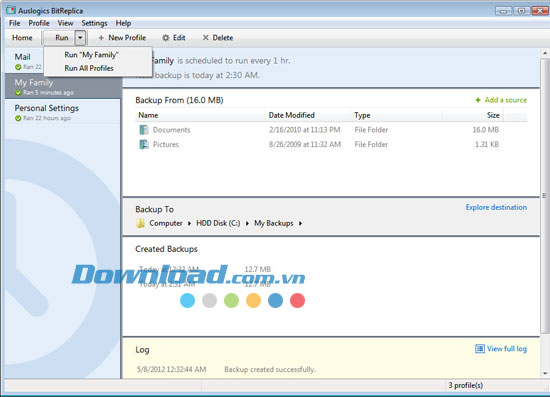This screenshot has width=550, height=397.
Task: Click the green plus Add a source icon
Action: [x=478, y=100]
